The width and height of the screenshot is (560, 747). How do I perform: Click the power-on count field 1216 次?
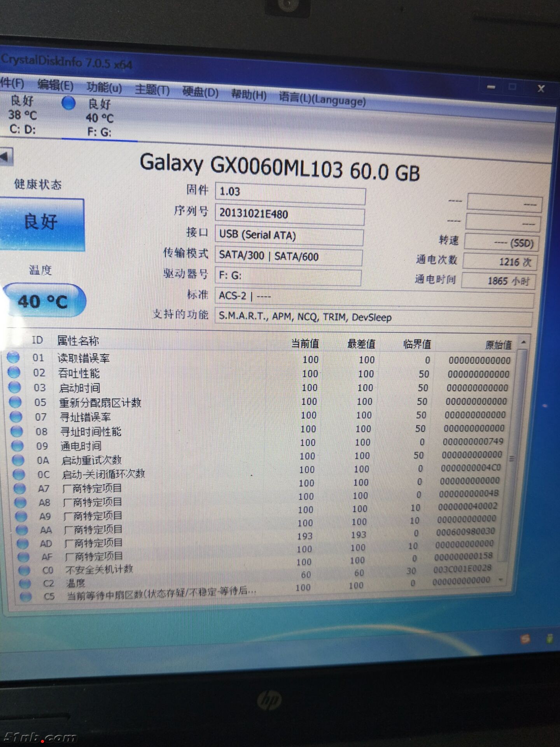point(500,262)
